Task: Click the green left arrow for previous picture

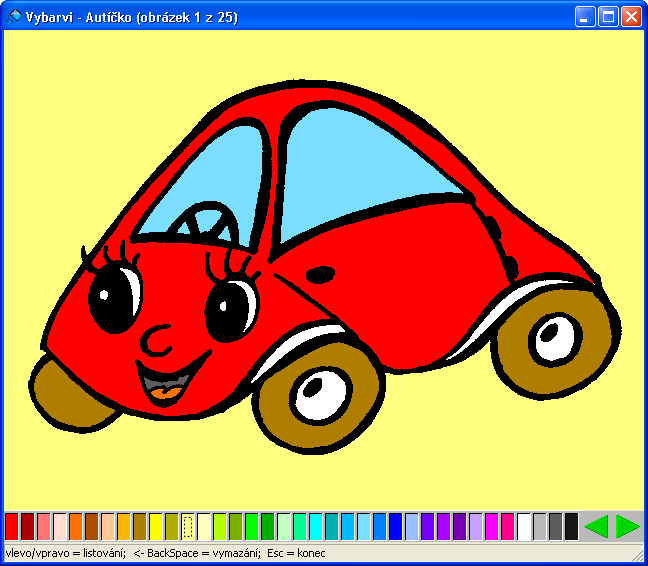Action: (x=596, y=526)
